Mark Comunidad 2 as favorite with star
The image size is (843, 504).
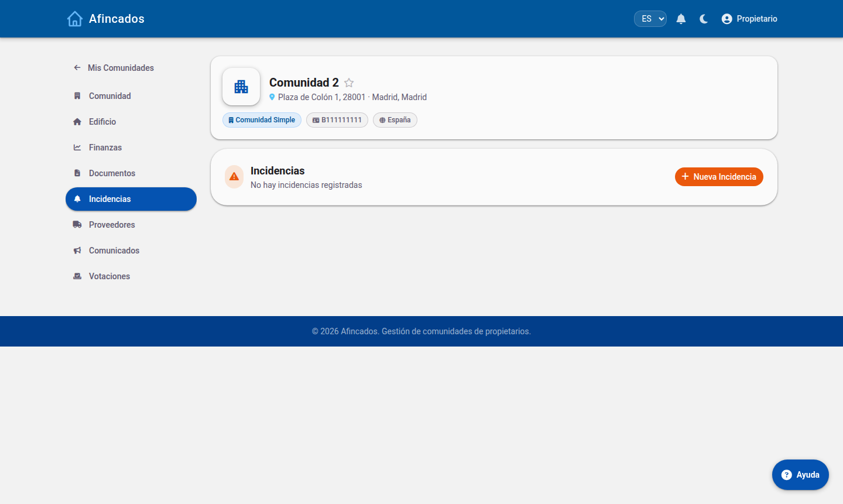point(349,83)
